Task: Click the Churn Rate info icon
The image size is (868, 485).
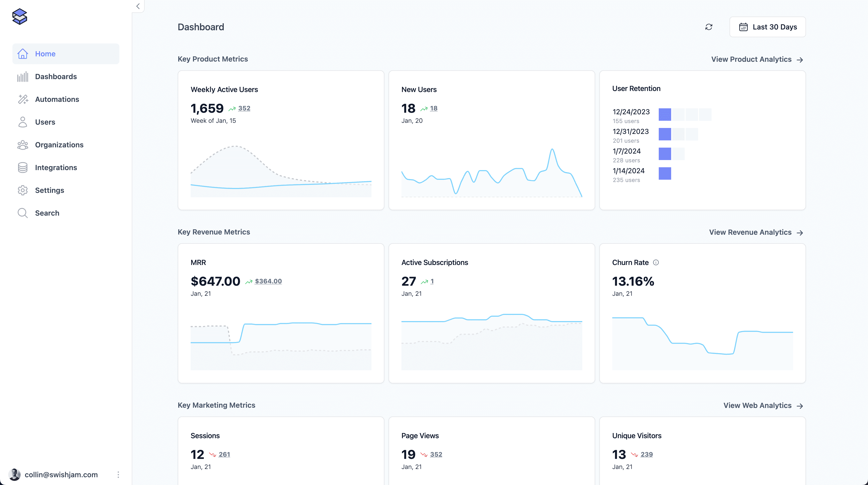Action: click(656, 262)
